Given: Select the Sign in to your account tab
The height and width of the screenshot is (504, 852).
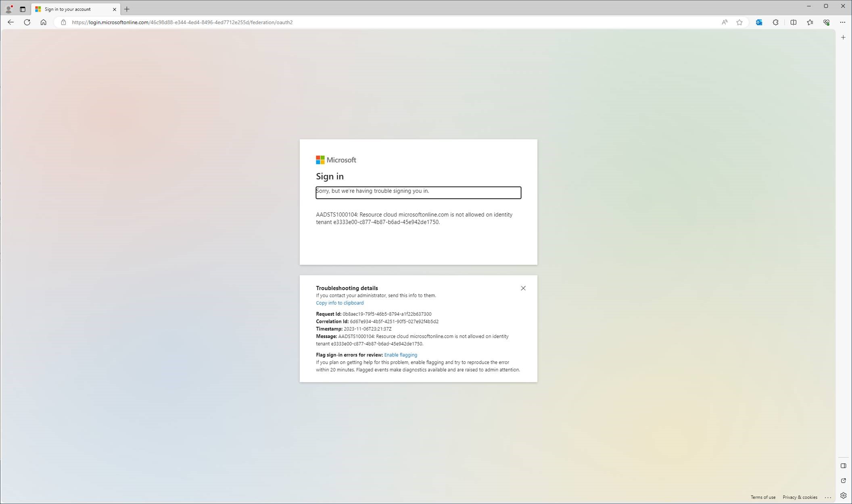Looking at the screenshot, I should pos(75,9).
